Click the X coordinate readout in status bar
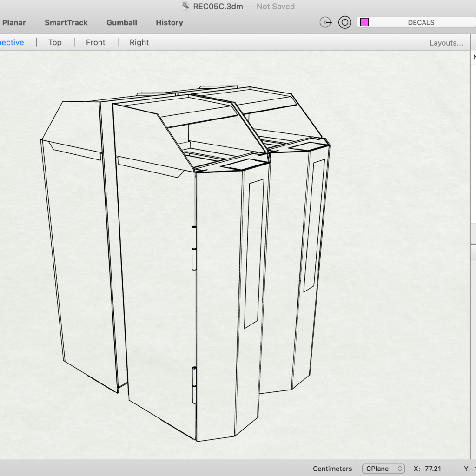The width and height of the screenshot is (476, 476). pyautogui.click(x=427, y=469)
